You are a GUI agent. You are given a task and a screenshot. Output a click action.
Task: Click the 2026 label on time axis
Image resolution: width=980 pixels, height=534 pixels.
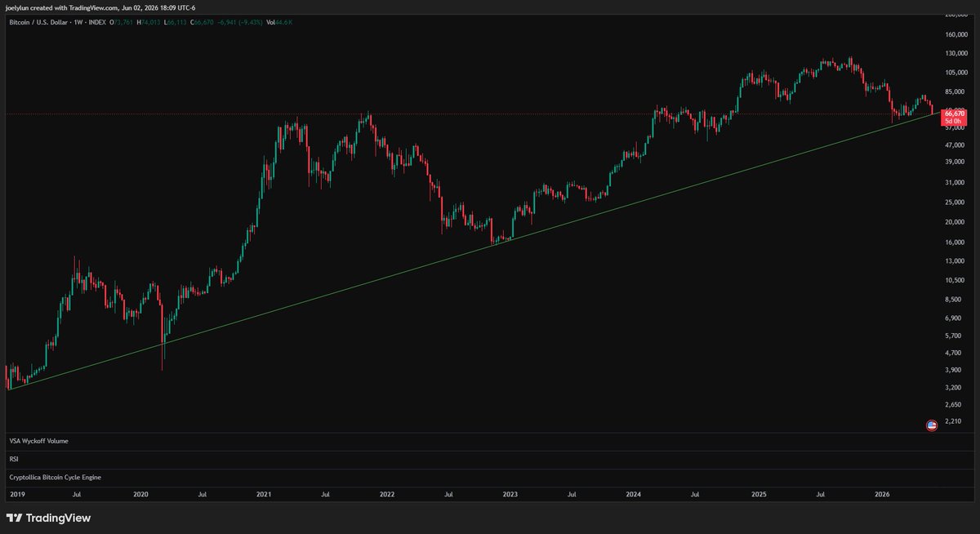coord(882,495)
